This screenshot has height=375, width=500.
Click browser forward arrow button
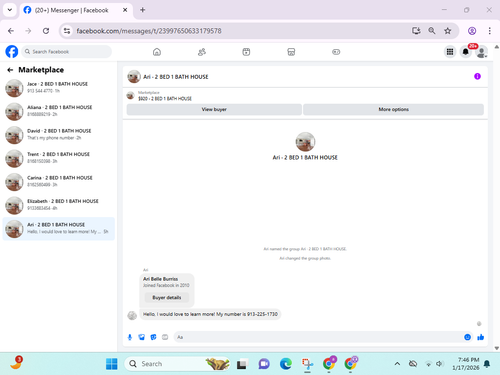[28, 31]
